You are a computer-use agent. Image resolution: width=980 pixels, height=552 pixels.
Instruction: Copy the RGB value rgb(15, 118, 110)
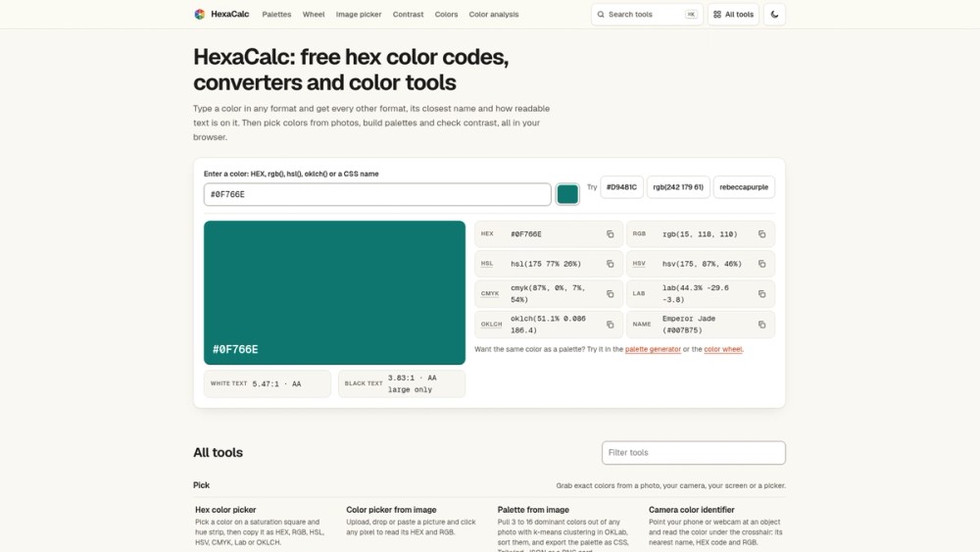tap(761, 234)
